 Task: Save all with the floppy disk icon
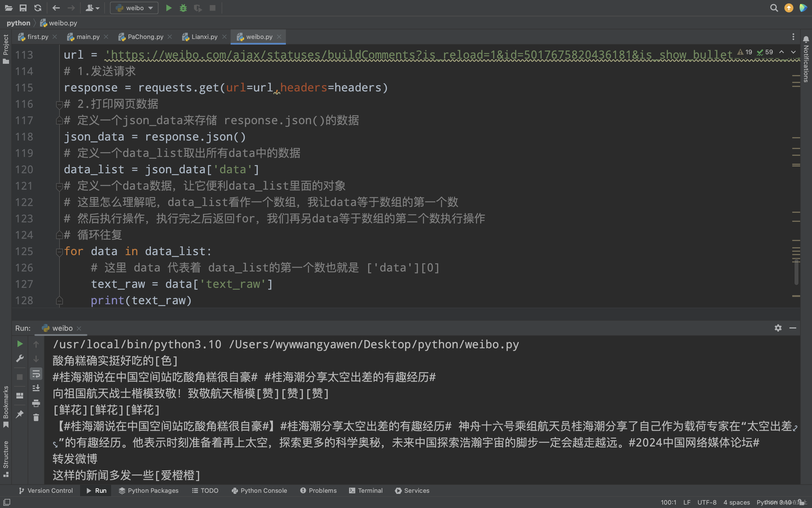23,8
